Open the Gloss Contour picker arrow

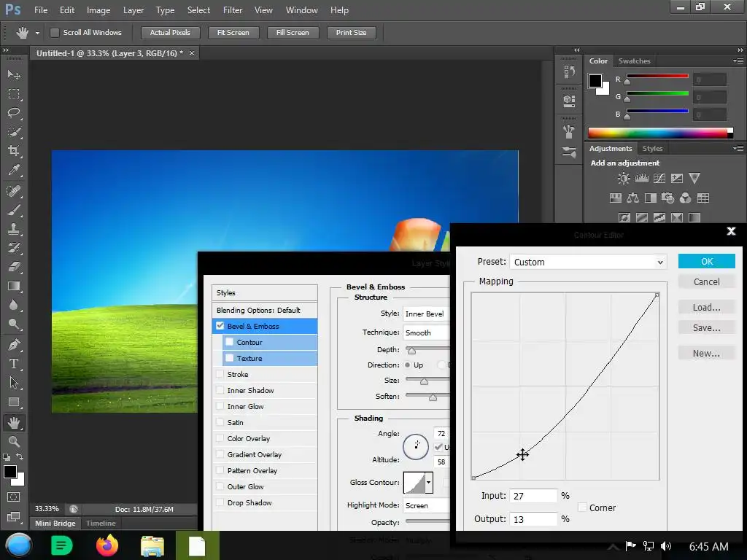[x=429, y=483]
